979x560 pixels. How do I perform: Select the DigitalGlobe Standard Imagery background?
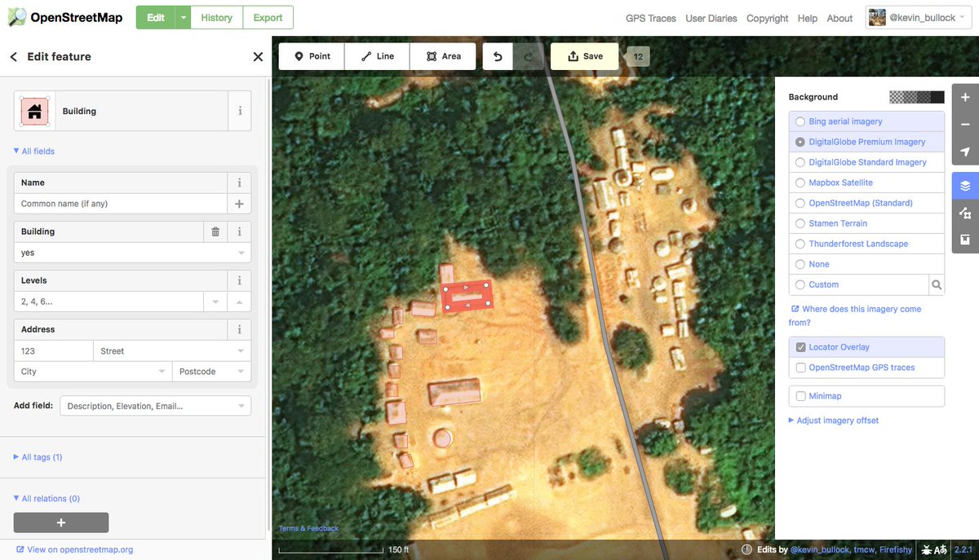(866, 162)
